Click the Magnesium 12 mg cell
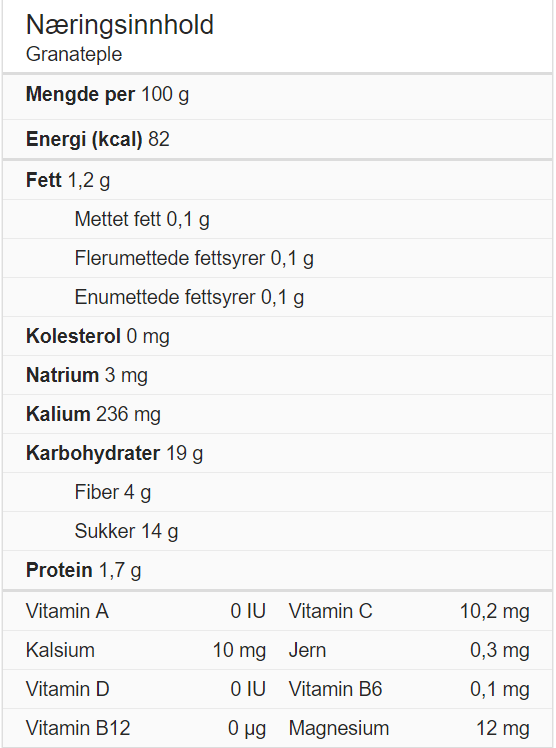Screen dimensions: 556x748 click(x=409, y=728)
